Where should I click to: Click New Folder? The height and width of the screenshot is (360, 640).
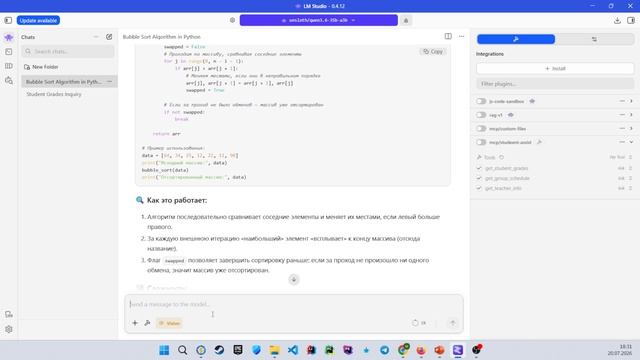click(x=41, y=67)
